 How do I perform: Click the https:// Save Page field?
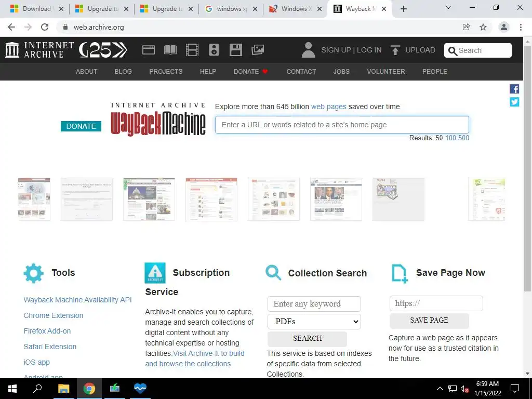click(x=436, y=303)
